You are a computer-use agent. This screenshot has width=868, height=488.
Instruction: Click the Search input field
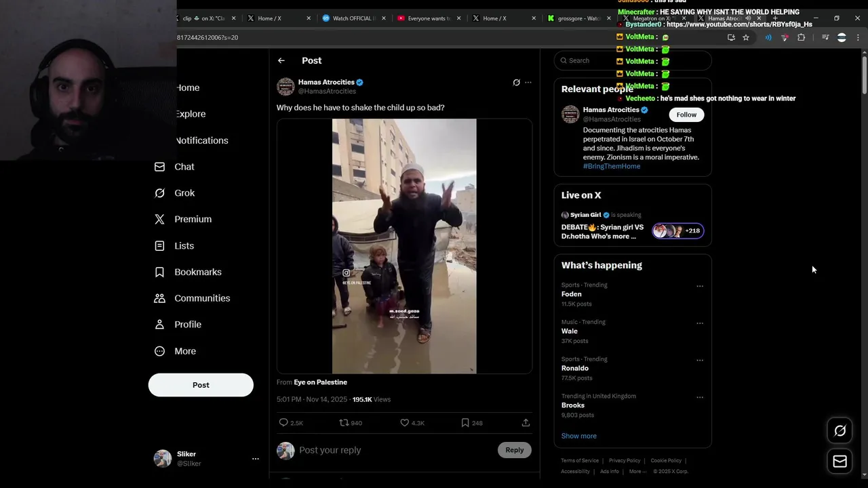633,60
